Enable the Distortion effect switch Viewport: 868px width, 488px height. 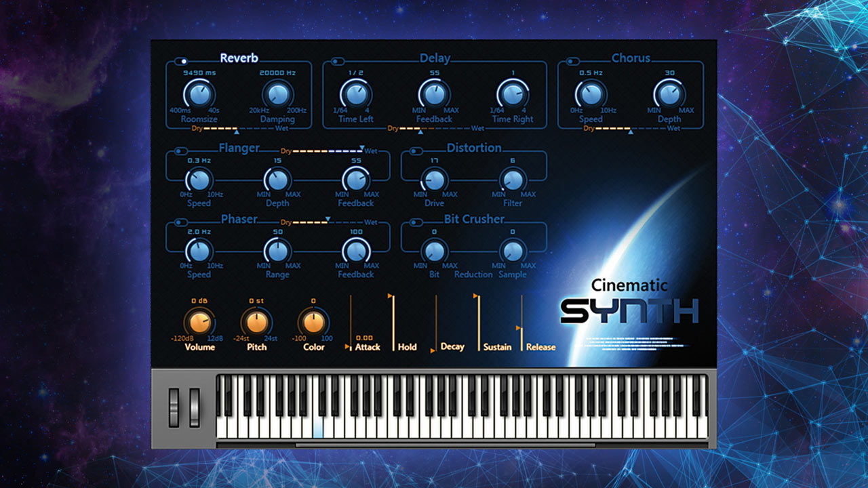point(415,151)
